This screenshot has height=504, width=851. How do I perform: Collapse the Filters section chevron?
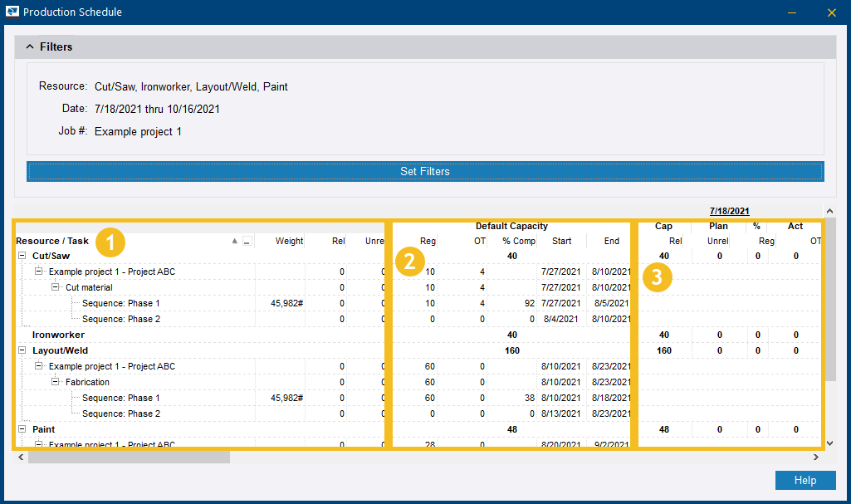(30, 46)
